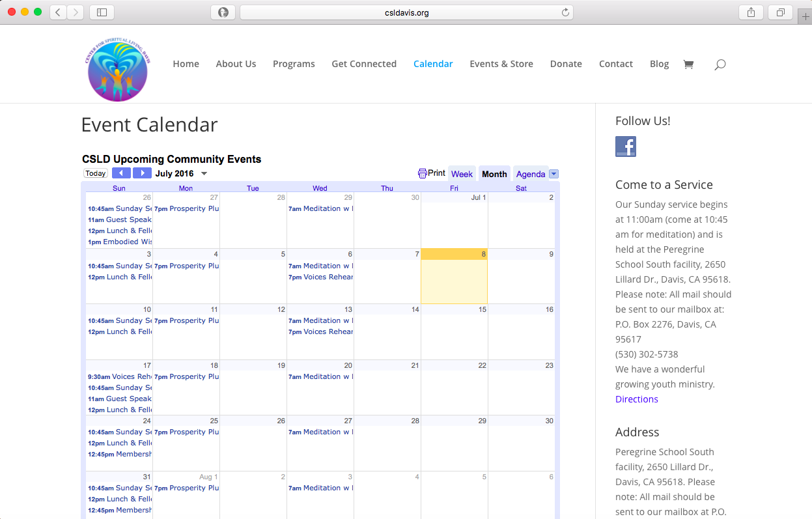This screenshot has width=812, height=519.
Task: Open July 25 7pm Prosperity Plus event
Action: click(x=186, y=432)
